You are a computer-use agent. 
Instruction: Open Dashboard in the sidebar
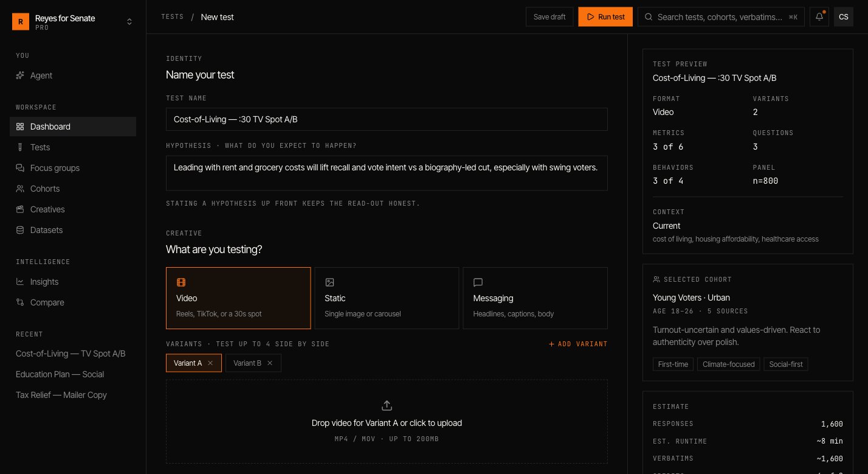[73, 127]
